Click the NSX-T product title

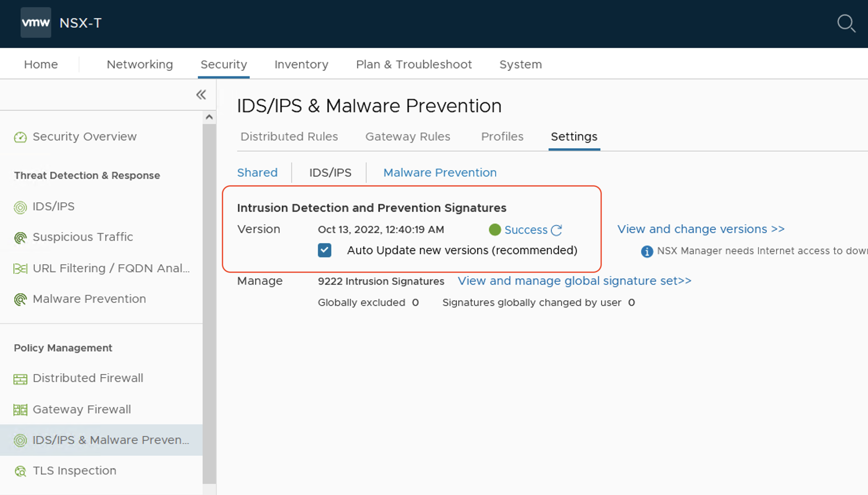pyautogui.click(x=80, y=23)
